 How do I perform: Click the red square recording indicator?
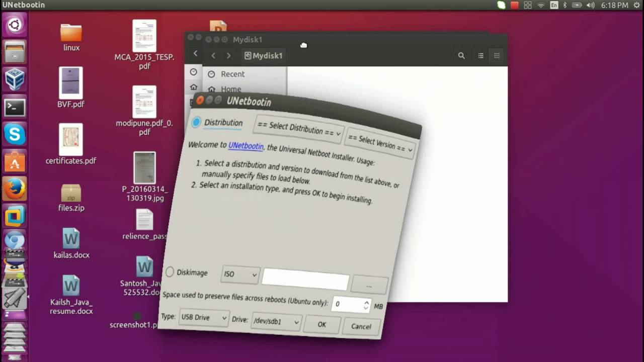(514, 5)
